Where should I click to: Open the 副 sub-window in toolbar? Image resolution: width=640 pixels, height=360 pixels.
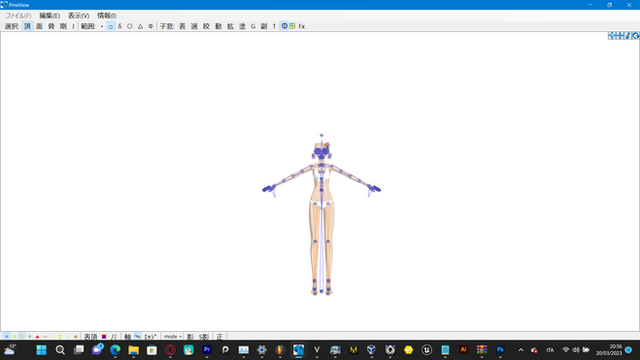(264, 26)
